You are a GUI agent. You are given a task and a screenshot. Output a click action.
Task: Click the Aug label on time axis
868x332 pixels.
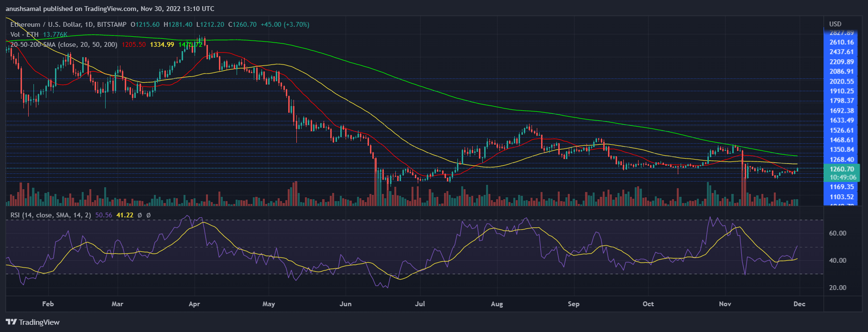pos(497,304)
